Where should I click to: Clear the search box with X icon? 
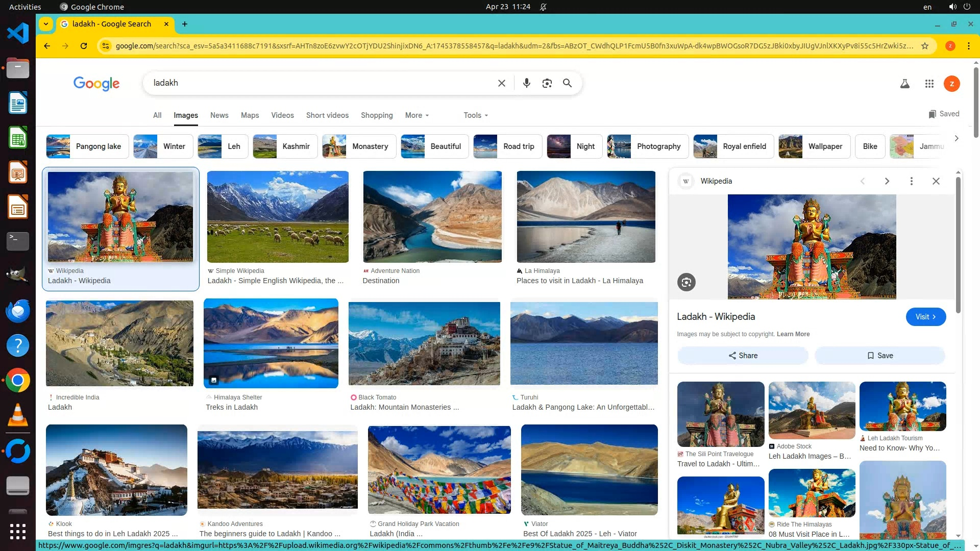pos(501,83)
